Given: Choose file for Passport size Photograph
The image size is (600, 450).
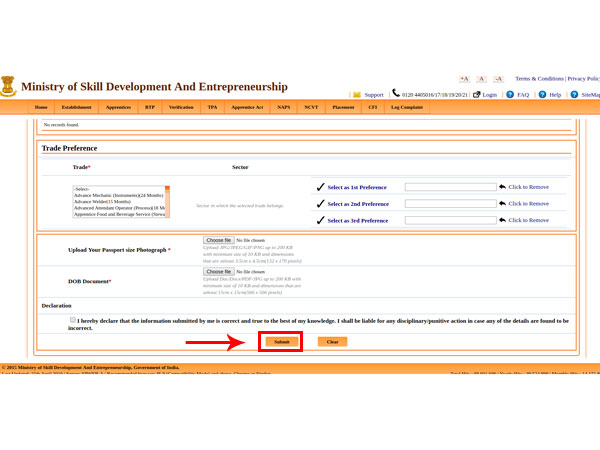Looking at the screenshot, I should tap(218, 240).
